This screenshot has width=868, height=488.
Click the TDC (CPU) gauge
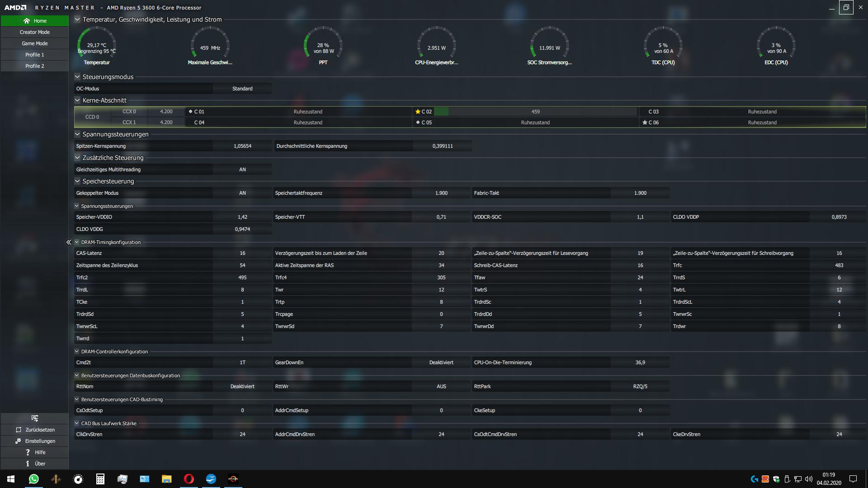663,46
